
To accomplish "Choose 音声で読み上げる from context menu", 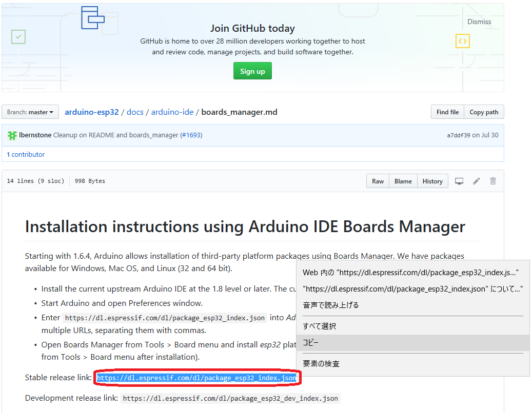I will click(413, 305).
